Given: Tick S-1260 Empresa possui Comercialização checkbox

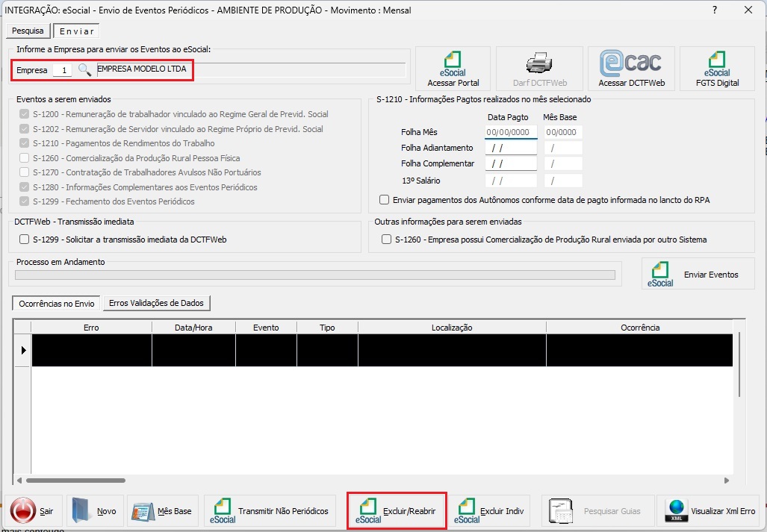Looking at the screenshot, I should coord(386,240).
